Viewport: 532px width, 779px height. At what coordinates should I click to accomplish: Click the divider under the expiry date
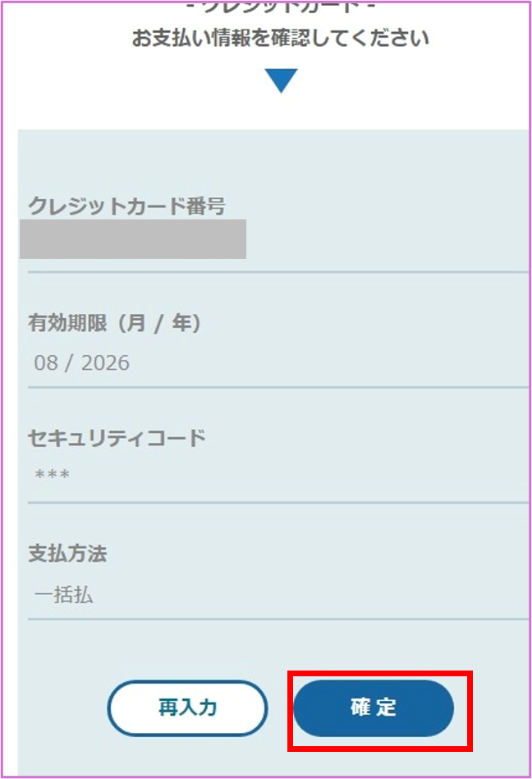point(277,386)
